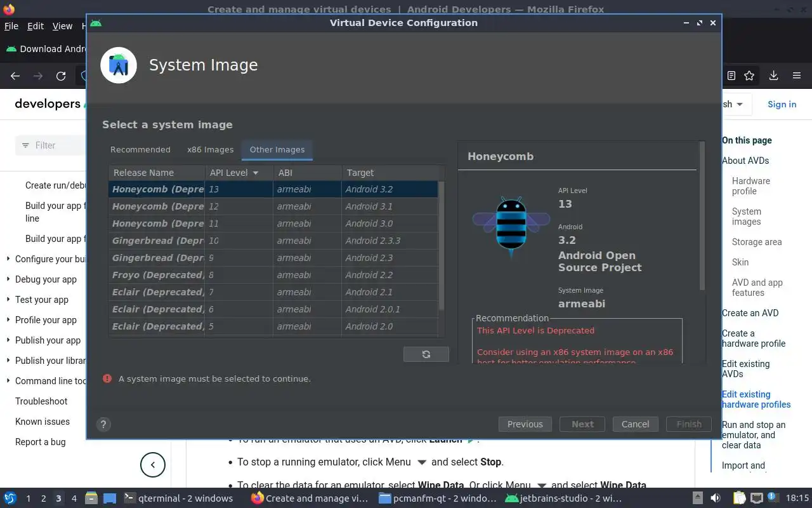Image resolution: width=812 pixels, height=508 pixels.
Task: Open the Firefox File menu
Action: click(11, 26)
